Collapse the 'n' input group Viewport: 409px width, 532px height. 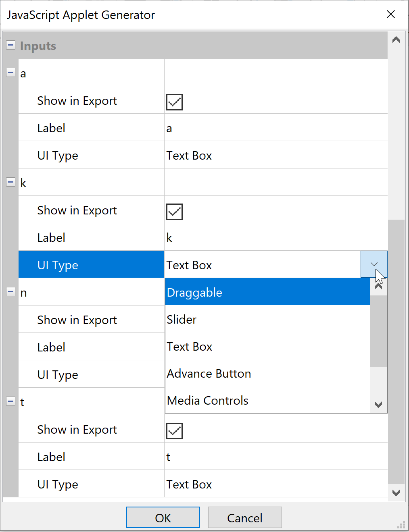(11, 292)
